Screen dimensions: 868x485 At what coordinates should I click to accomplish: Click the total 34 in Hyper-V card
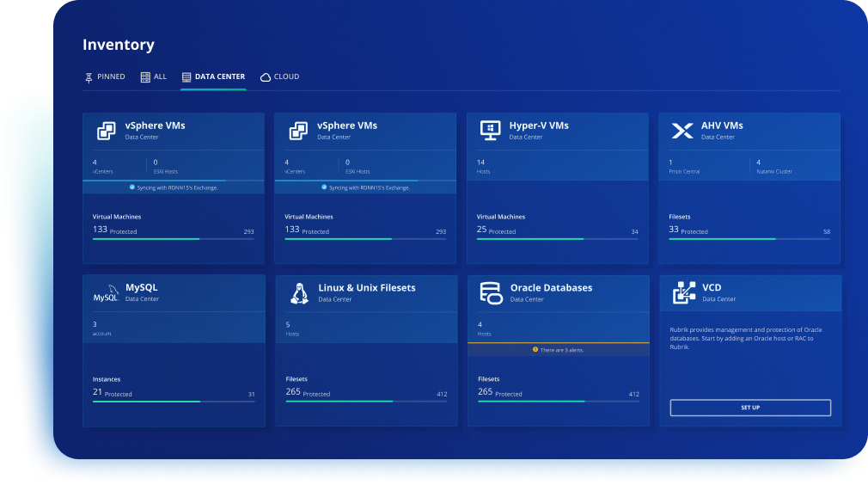pyautogui.click(x=634, y=232)
